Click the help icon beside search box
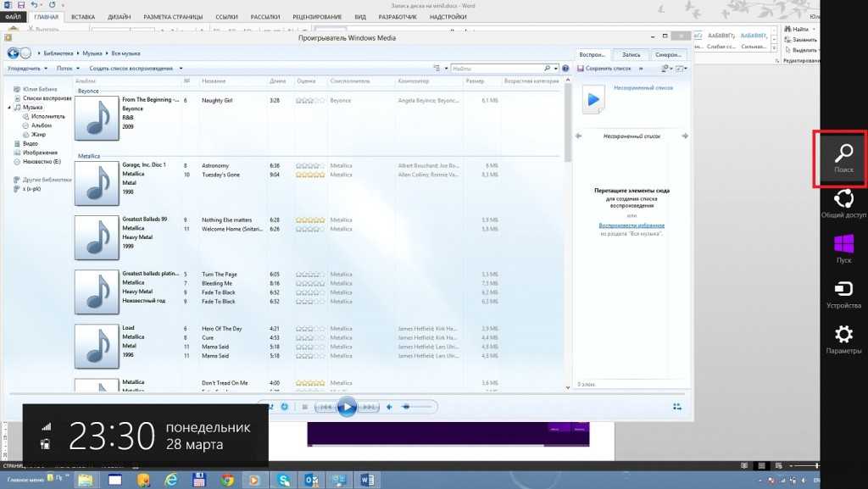 [565, 68]
